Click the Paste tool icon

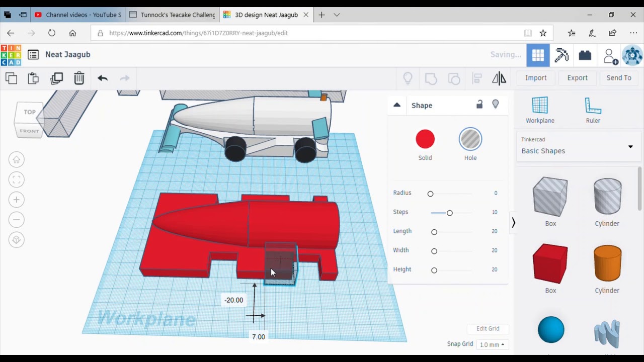pyautogui.click(x=33, y=78)
